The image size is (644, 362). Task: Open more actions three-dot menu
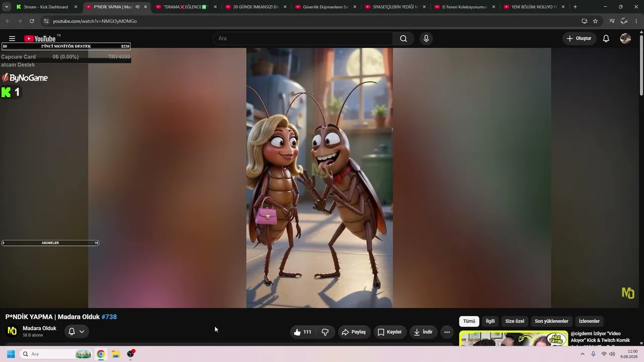[x=447, y=332]
